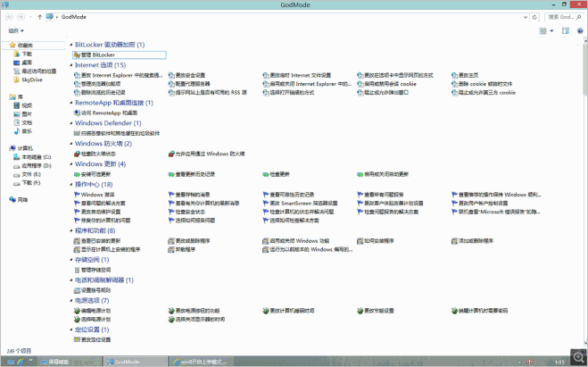588x367 pixels.
Task: Open 添加或删除程序 item
Action: coord(473,240)
